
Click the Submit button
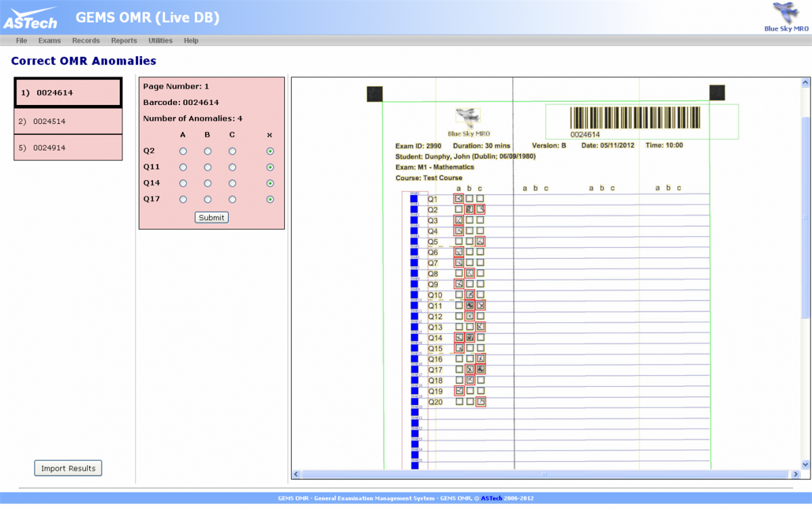tap(211, 217)
